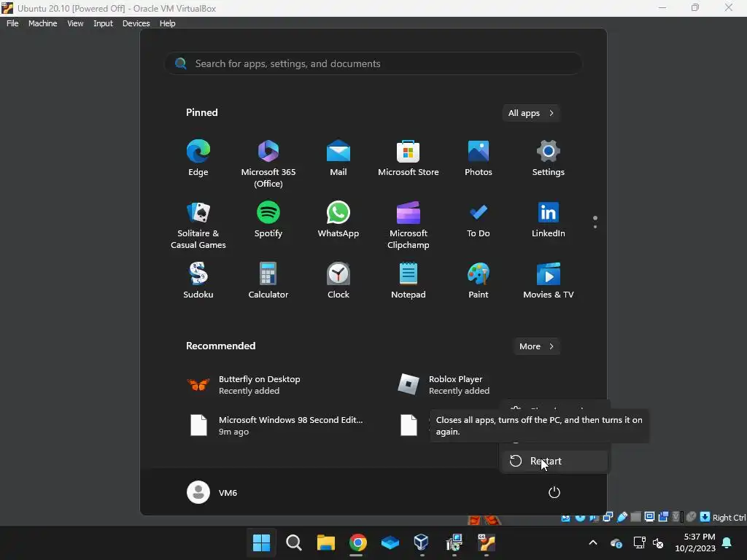The width and height of the screenshot is (747, 560).
Task: Launch Microsoft Clipchamp
Action: point(409,225)
